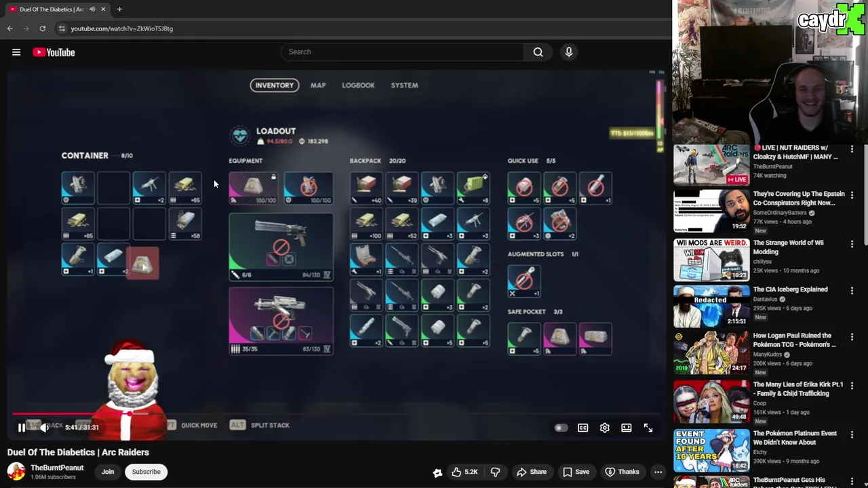868x488 pixels.
Task: Start voice search with the microphone
Action: pos(569,52)
